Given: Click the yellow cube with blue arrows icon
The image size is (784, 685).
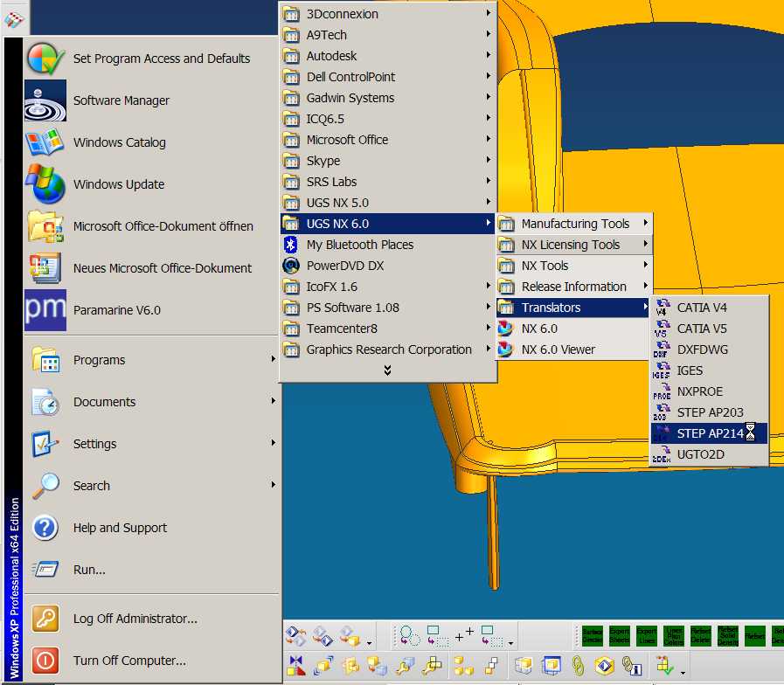Looking at the screenshot, I should point(323,666).
